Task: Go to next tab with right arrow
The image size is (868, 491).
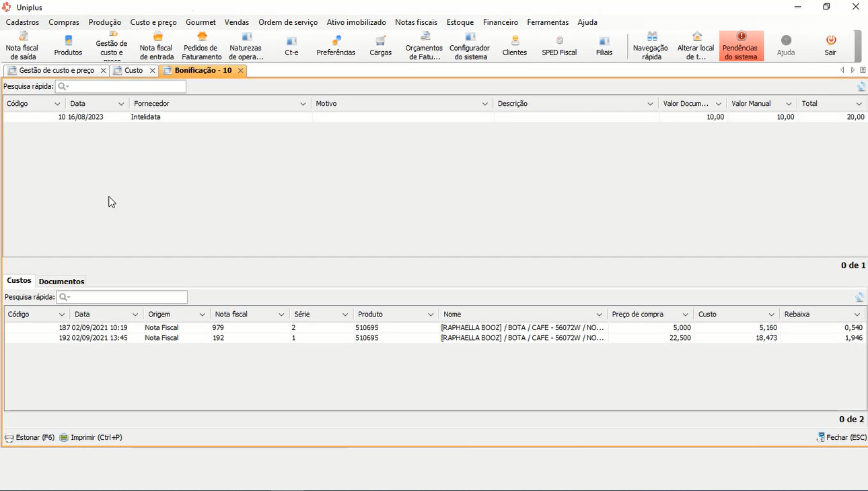Action: [853, 70]
